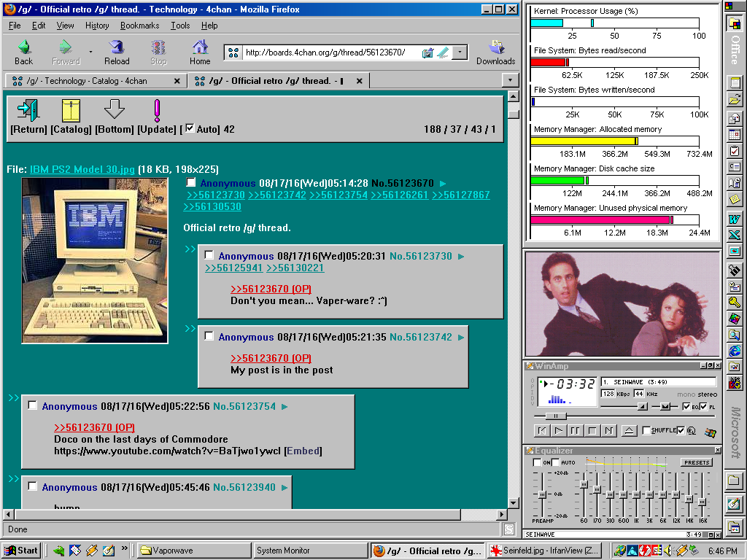Open Microsoft Word from Office shortcut bar

point(734,219)
